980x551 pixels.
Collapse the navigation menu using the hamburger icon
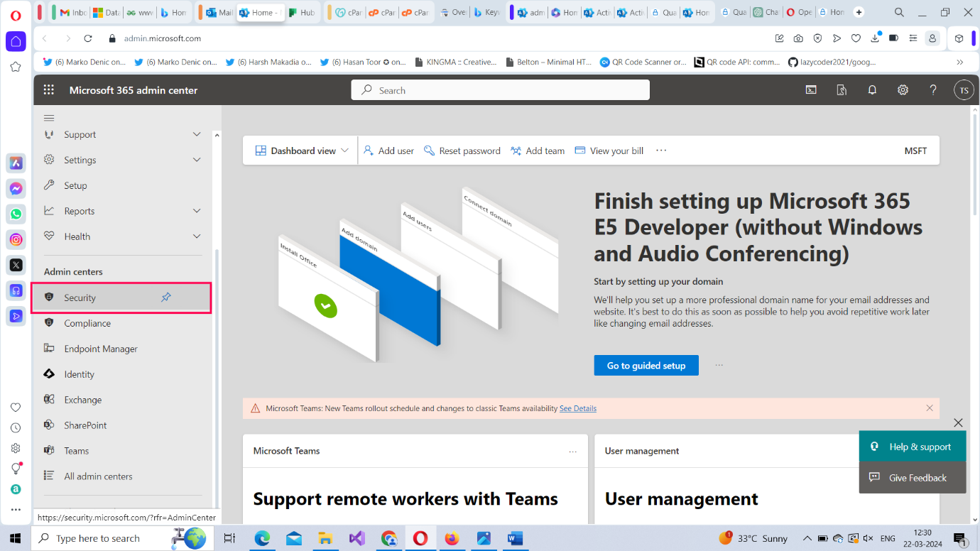[x=49, y=118]
